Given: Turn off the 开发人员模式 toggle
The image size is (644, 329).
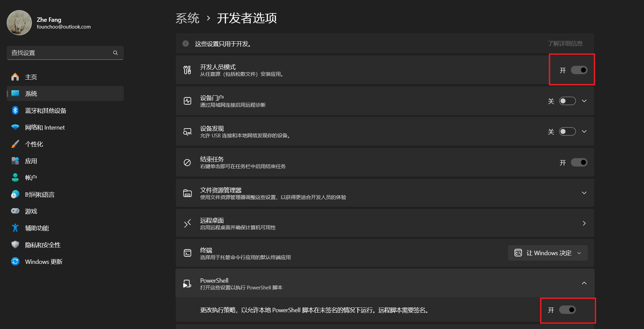Looking at the screenshot, I should click(x=579, y=70).
